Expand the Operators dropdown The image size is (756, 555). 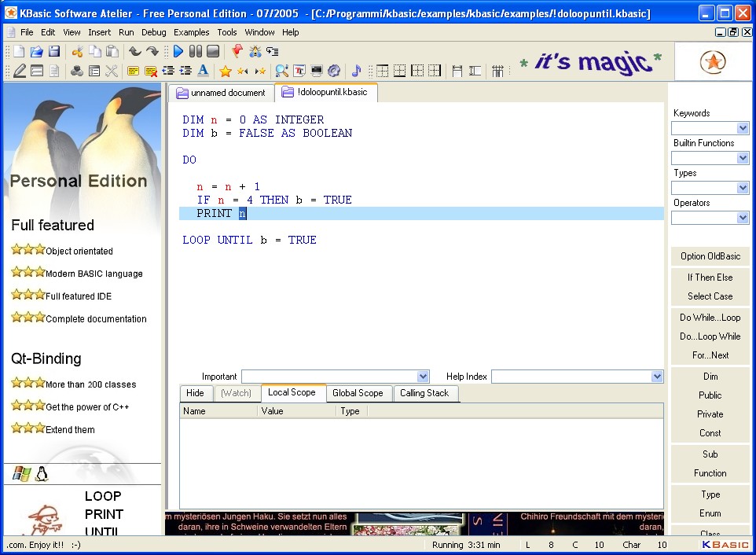(x=743, y=218)
